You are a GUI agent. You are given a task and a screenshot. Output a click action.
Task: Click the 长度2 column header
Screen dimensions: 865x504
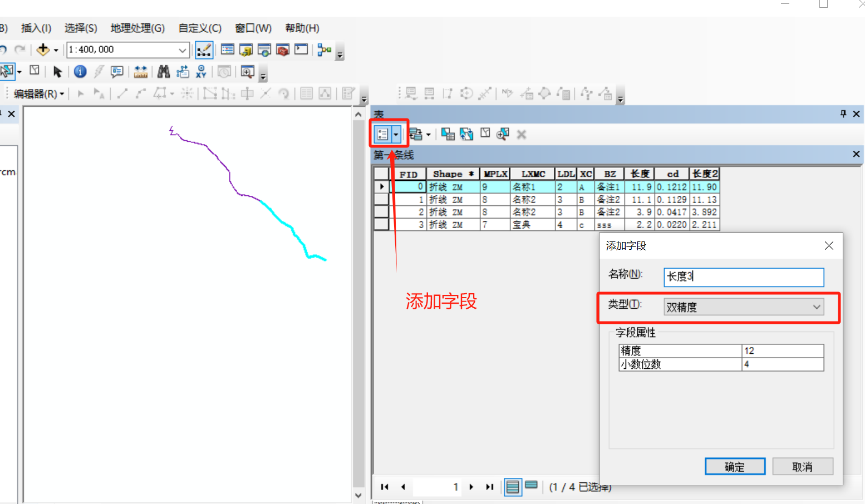[x=705, y=174]
